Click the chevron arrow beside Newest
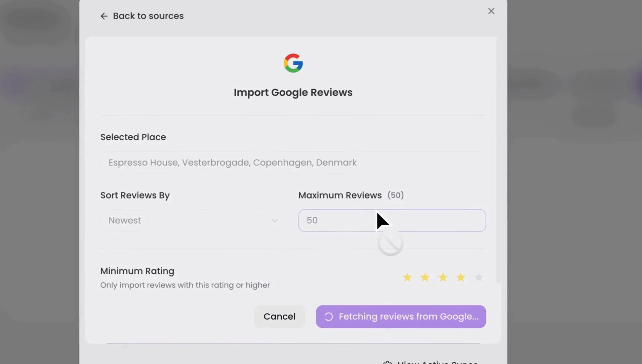This screenshot has height=364, width=642. (x=275, y=221)
